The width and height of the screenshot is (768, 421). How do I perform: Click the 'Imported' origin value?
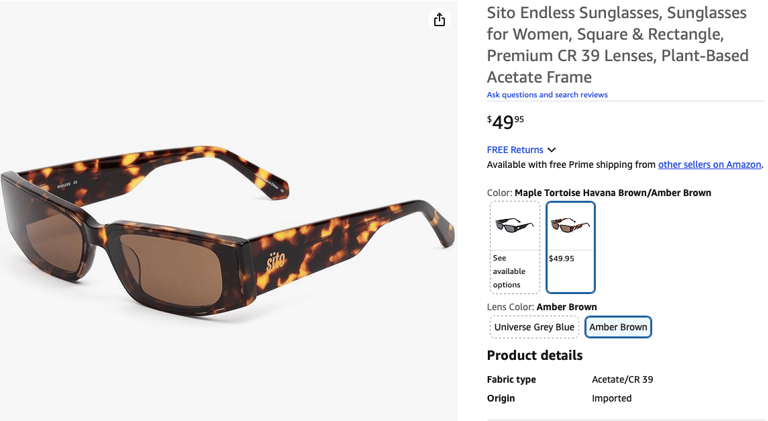click(611, 398)
